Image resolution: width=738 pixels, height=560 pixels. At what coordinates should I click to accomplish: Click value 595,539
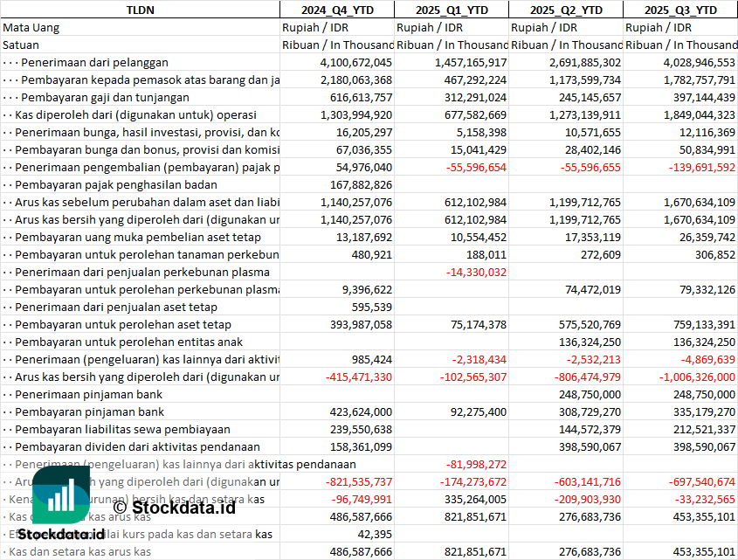[372, 307]
